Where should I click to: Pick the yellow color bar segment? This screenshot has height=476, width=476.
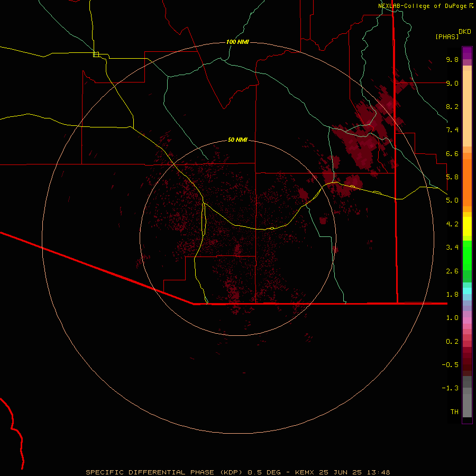467,226
